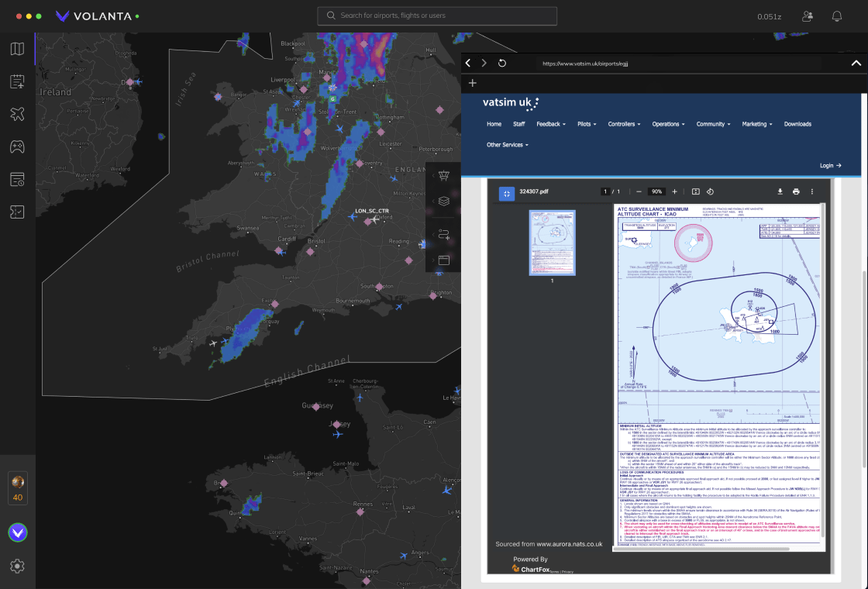
Task: Open the Map view in sidebar
Action: (x=17, y=50)
